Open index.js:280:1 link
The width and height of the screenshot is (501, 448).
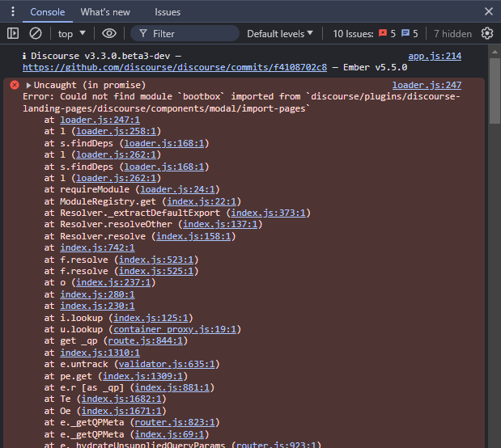(97, 294)
